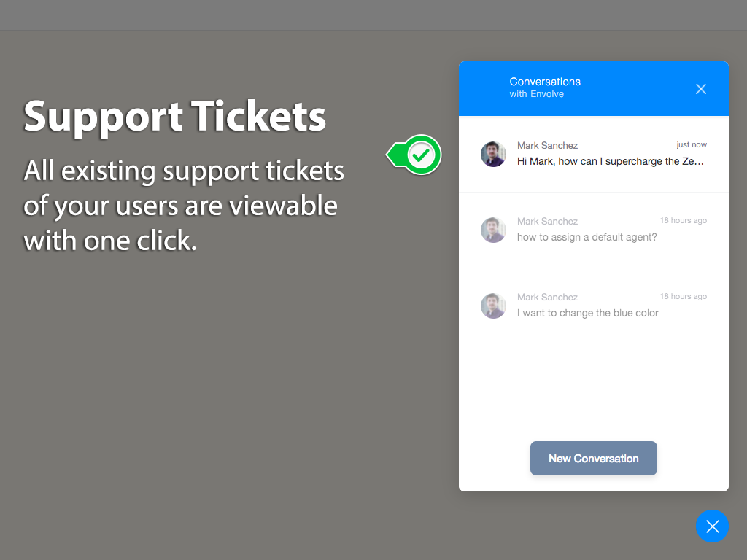Click avatar beside 'I want to change the blue color'
Screen dimensions: 747x560
pyautogui.click(x=493, y=306)
